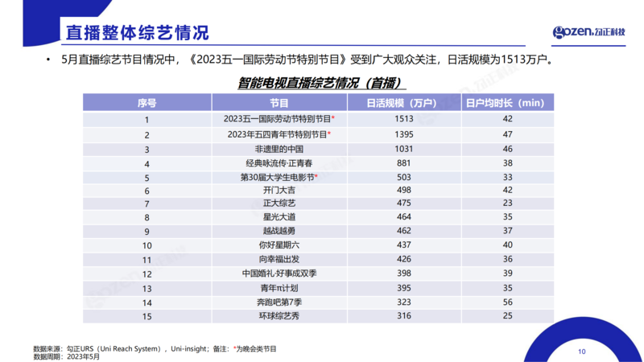This screenshot has height=362, width=644.
Task: Click the 奔跑吧第7季 program cell
Action: pyautogui.click(x=279, y=302)
